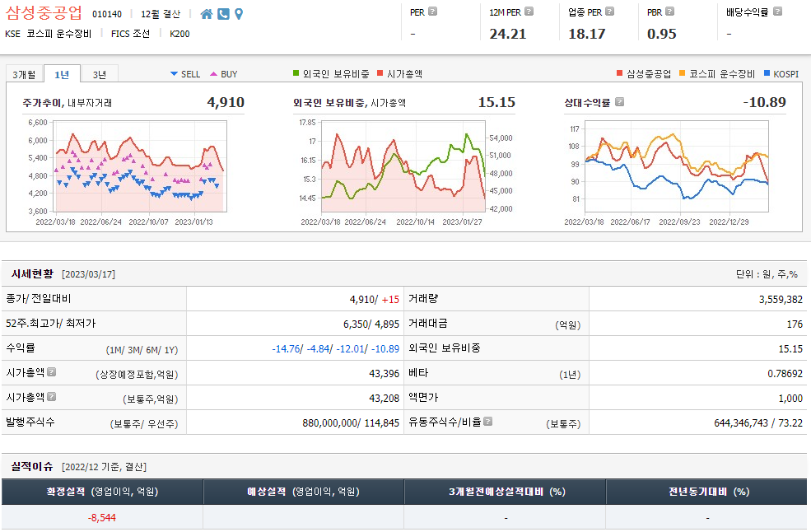Click the 전년동기대비 column header
Screen dimensions: 811x532
[x=707, y=491]
